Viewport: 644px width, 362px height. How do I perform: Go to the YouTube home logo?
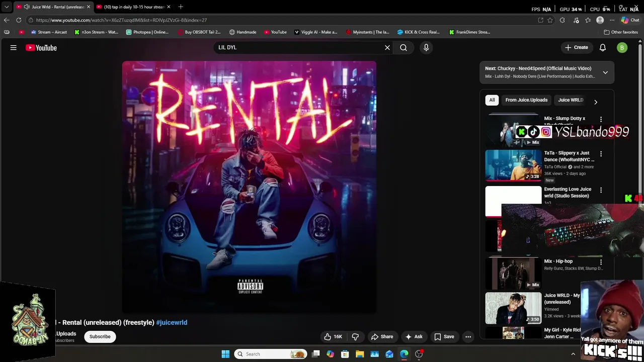click(41, 48)
